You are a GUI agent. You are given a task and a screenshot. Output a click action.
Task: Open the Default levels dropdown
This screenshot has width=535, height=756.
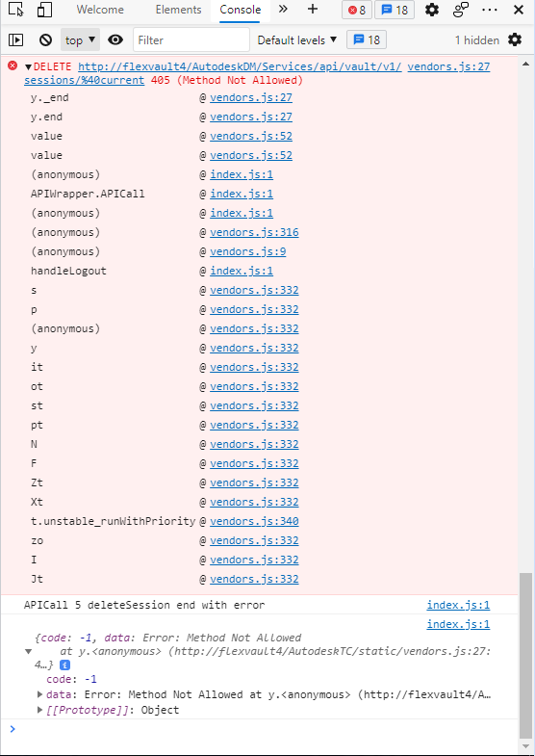point(297,40)
